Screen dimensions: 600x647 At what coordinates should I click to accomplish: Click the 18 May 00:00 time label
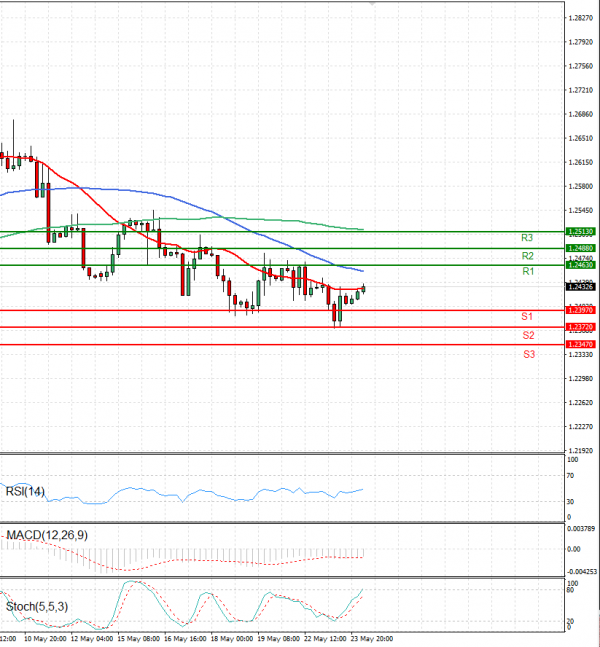click(232, 639)
